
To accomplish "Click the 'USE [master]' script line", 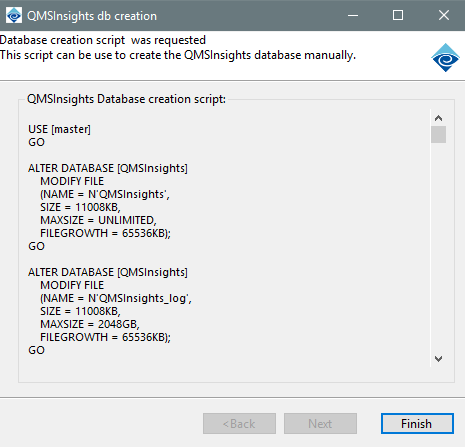I will click(59, 129).
